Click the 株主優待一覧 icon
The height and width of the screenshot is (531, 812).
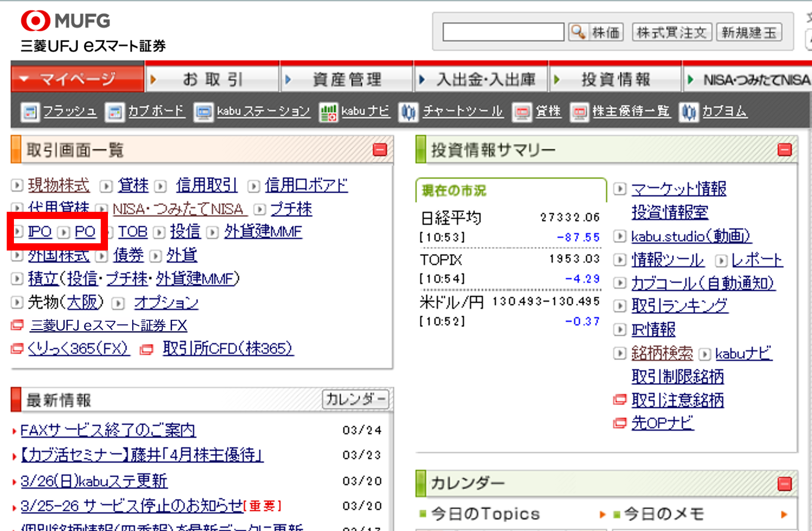click(580, 112)
